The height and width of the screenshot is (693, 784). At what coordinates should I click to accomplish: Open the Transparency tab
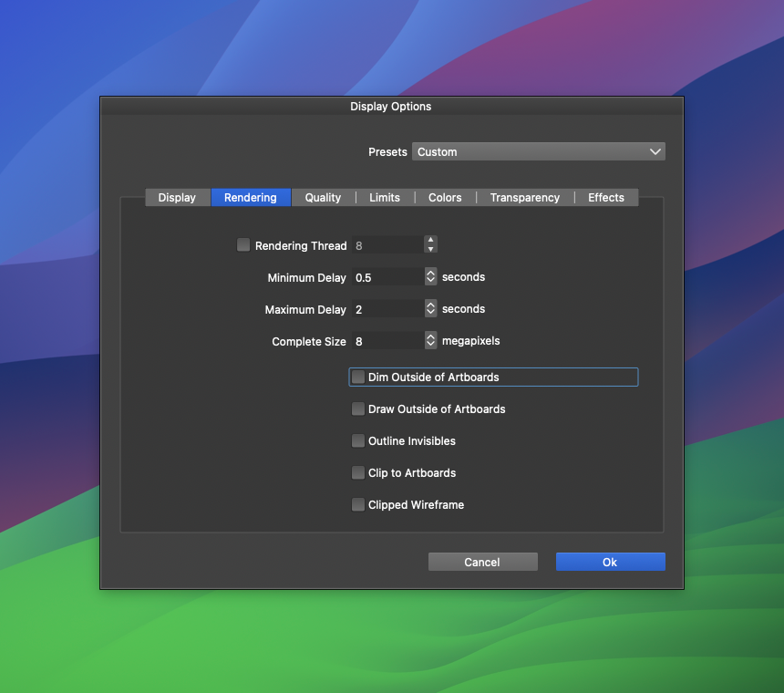point(525,198)
